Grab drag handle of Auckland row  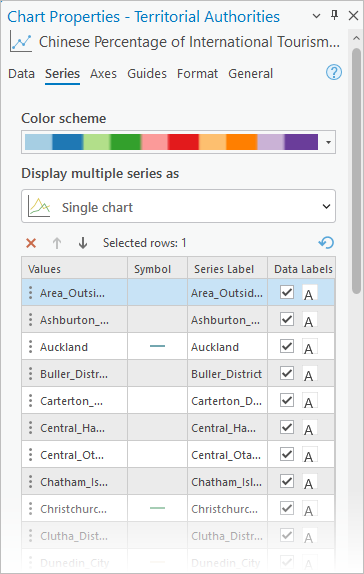pos(30,347)
